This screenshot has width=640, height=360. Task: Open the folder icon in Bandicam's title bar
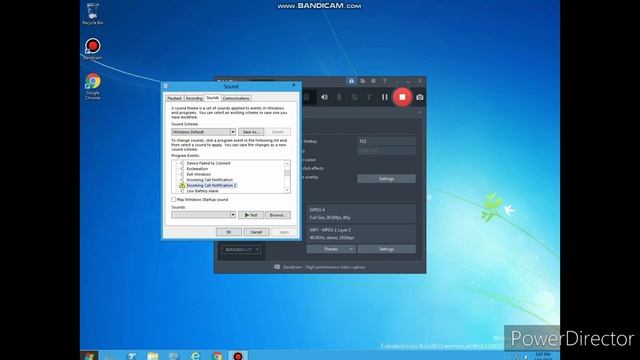[x=362, y=81]
